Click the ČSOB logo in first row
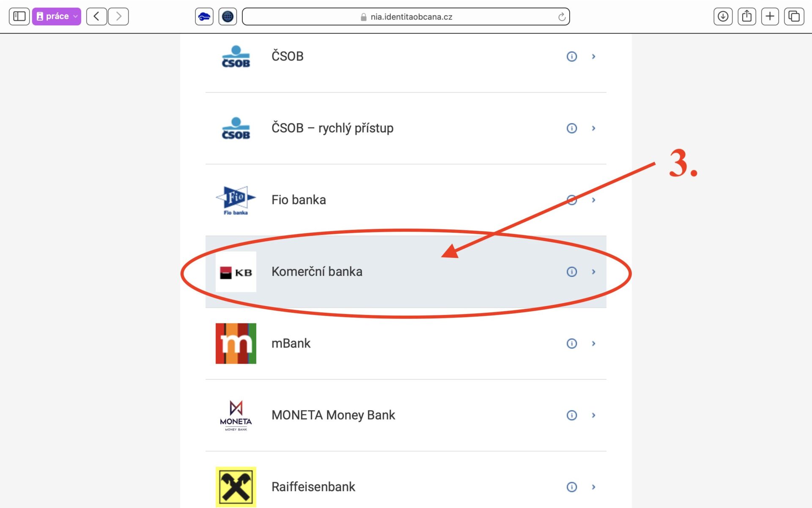The height and width of the screenshot is (508, 812). (236, 56)
